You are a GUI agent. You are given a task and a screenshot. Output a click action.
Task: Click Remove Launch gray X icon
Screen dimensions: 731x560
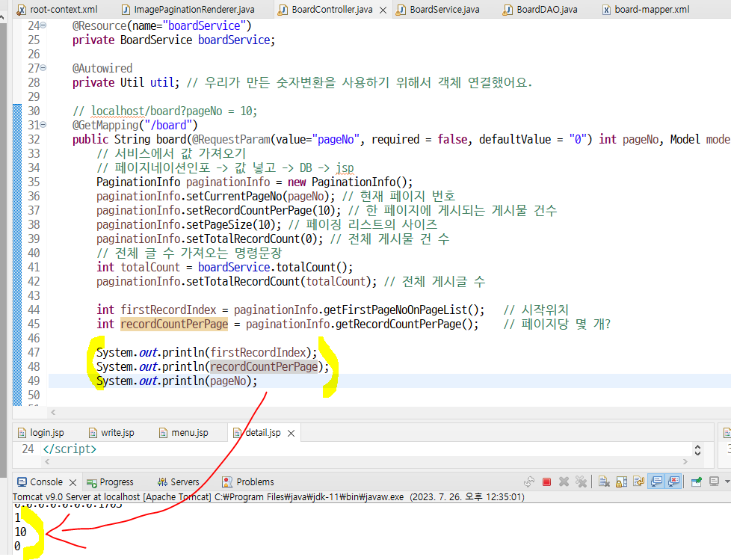click(x=564, y=481)
